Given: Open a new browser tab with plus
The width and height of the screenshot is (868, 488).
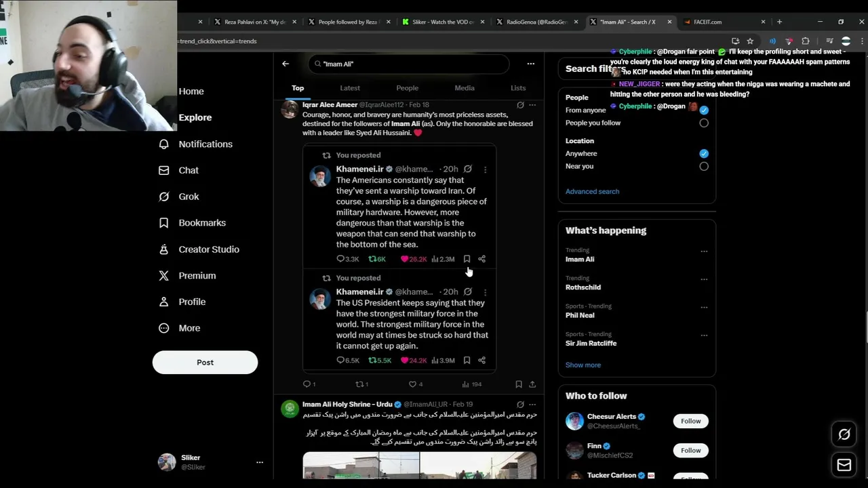Looking at the screenshot, I should tap(779, 22).
